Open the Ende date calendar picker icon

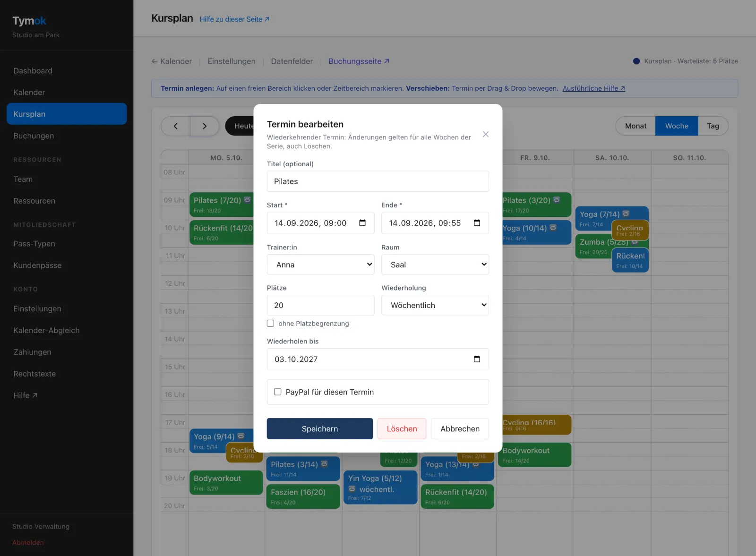click(x=477, y=223)
